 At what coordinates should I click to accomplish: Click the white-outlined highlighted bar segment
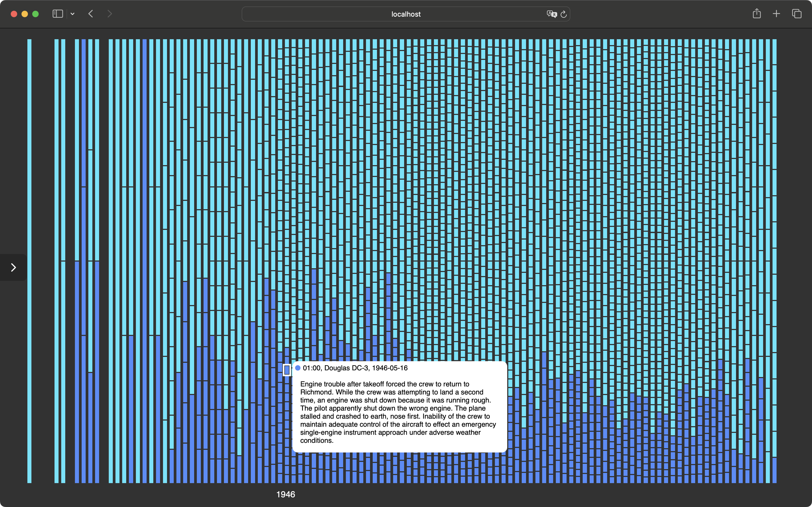[287, 370]
